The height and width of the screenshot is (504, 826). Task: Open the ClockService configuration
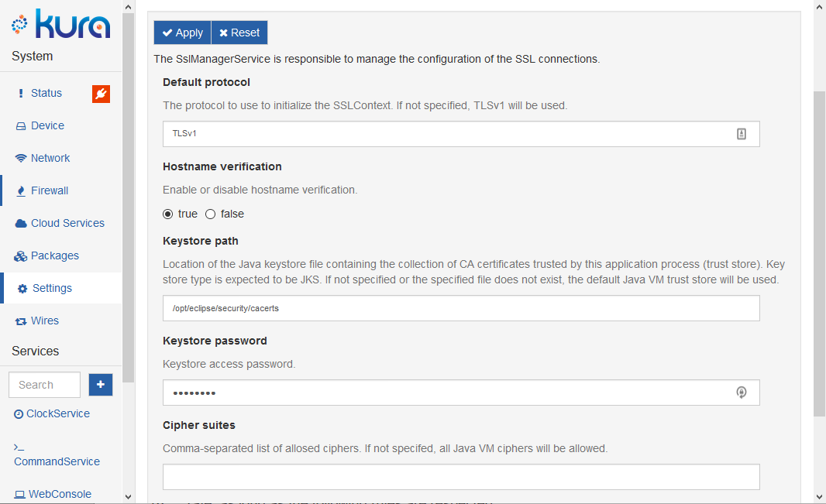(x=57, y=413)
